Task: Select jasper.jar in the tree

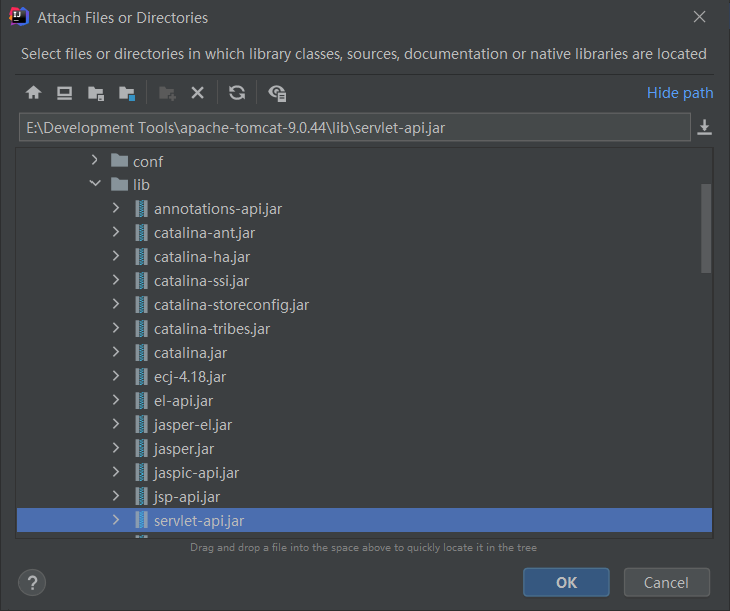Action: click(x=184, y=449)
